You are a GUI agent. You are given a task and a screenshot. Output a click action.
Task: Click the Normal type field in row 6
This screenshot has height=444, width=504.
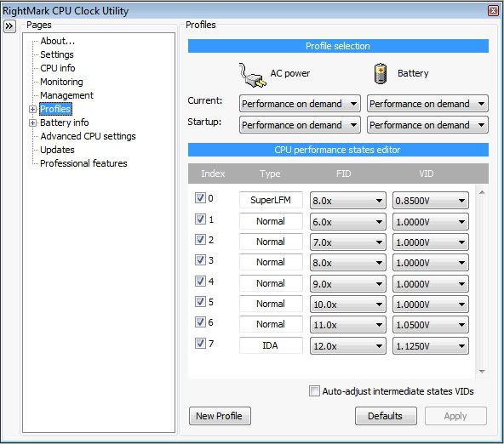271,324
